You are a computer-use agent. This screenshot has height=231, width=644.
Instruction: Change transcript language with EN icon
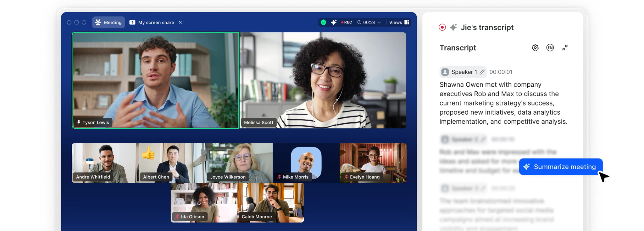coord(550,48)
